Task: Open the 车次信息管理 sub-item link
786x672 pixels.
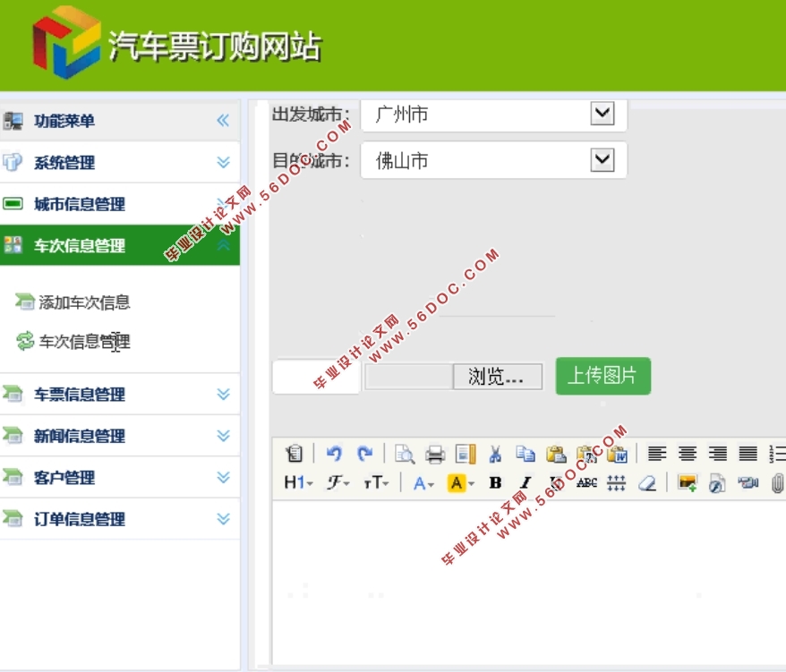Action: pos(84,341)
